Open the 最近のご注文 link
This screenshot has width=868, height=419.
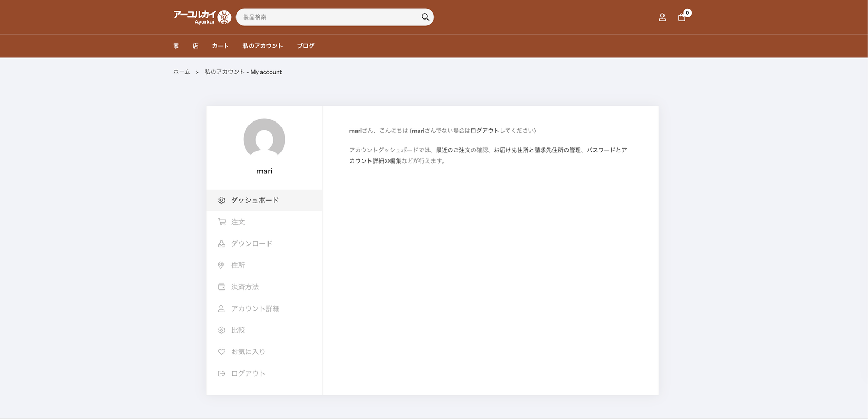452,150
